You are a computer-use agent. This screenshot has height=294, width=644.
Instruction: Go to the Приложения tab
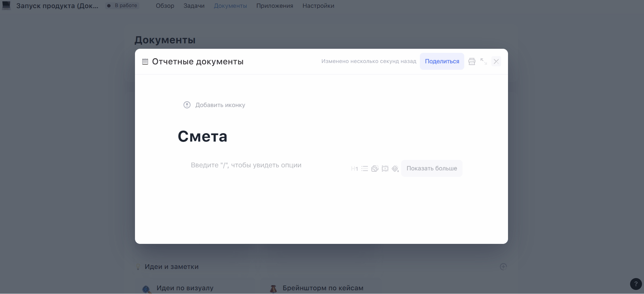click(275, 6)
